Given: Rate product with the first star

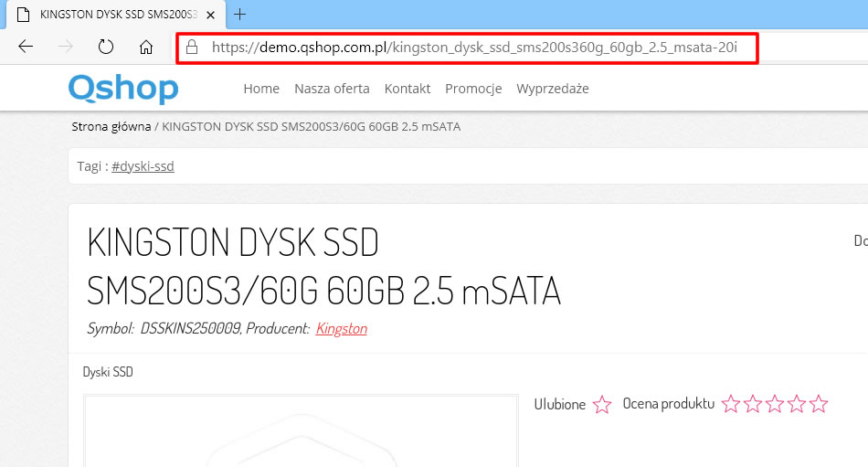Looking at the screenshot, I should point(731,404).
